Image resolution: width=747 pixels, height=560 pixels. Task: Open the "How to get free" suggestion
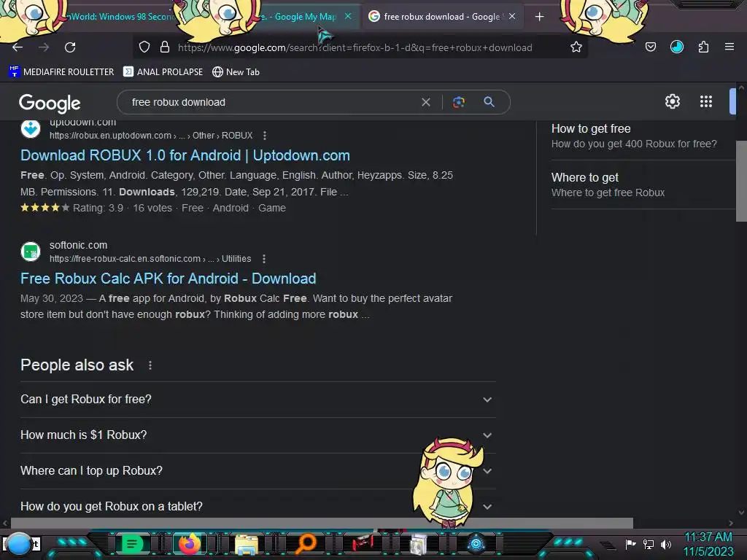[634, 136]
